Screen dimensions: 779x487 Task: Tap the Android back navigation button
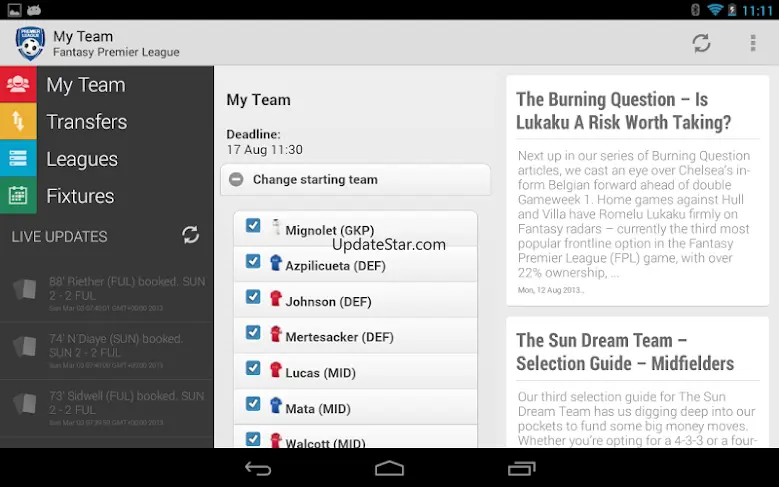258,468
